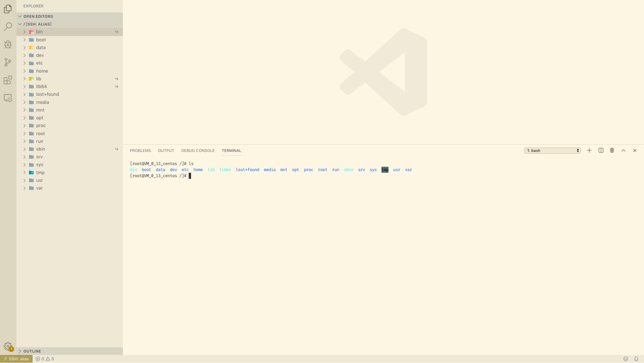This screenshot has width=644, height=363.
Task: Expand the etc folder chevron
Action: coord(25,63)
